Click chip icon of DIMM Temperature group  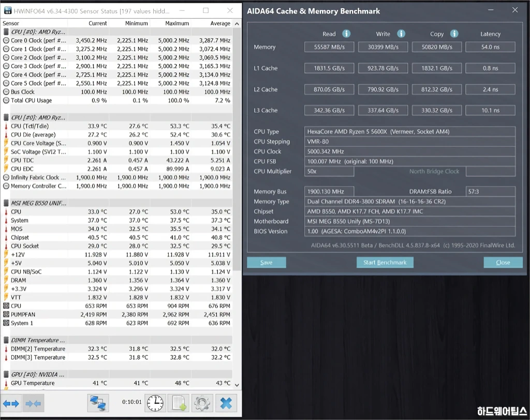pyautogui.click(x=6, y=340)
